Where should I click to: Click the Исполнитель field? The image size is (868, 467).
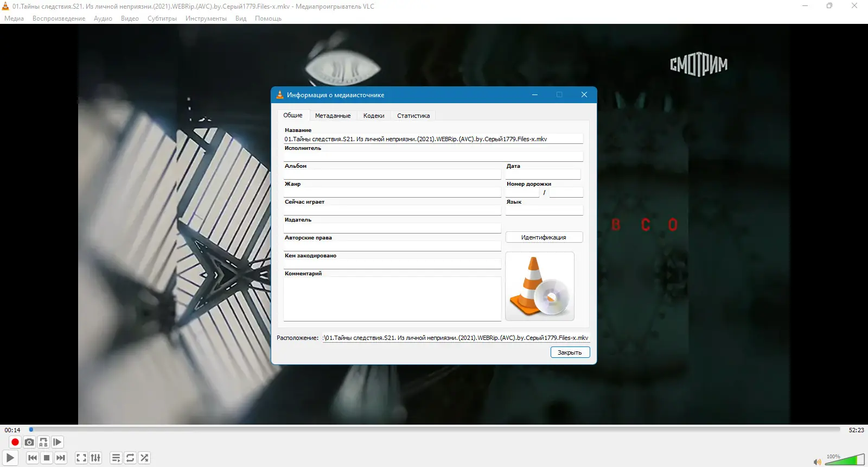[x=433, y=157]
